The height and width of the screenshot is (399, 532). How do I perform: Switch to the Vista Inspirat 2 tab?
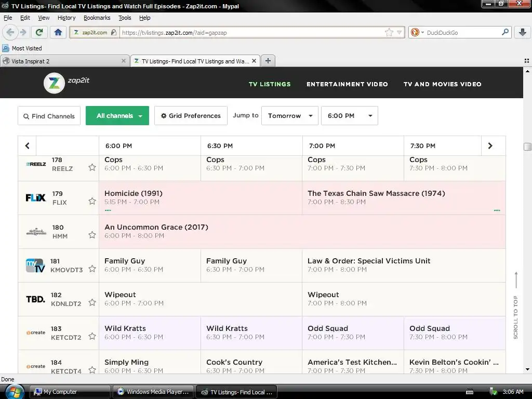[x=65, y=61]
